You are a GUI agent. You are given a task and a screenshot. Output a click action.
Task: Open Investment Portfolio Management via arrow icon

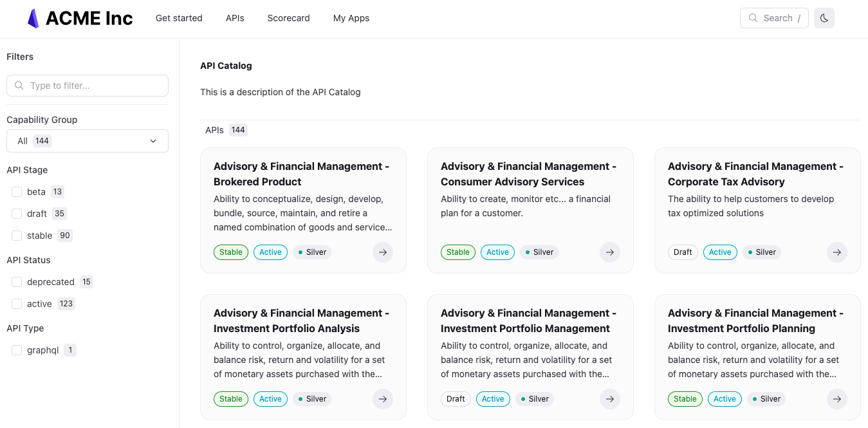click(x=610, y=399)
